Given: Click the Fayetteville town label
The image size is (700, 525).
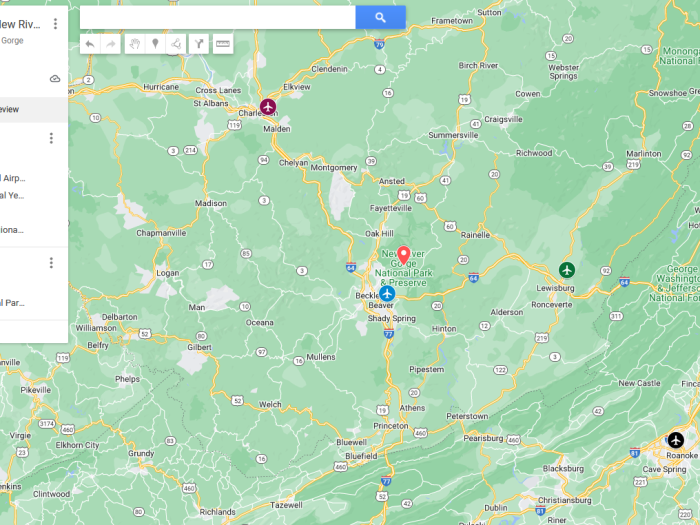Looking at the screenshot, I should coord(391,208).
